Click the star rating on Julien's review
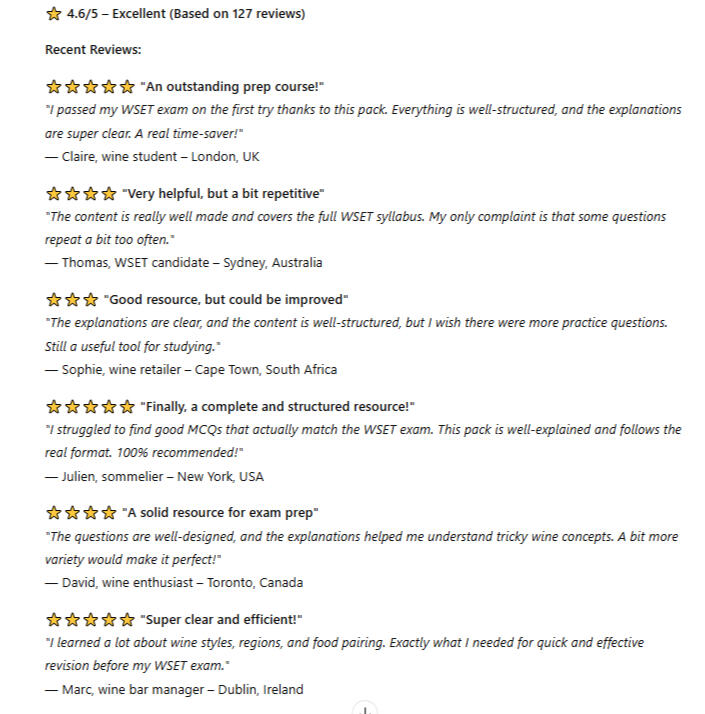 pos(90,407)
